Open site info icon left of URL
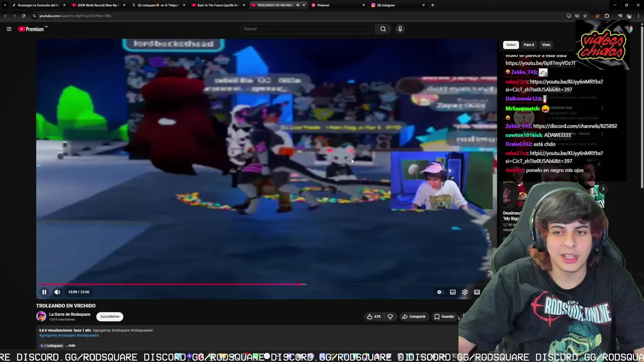 [x=34, y=16]
